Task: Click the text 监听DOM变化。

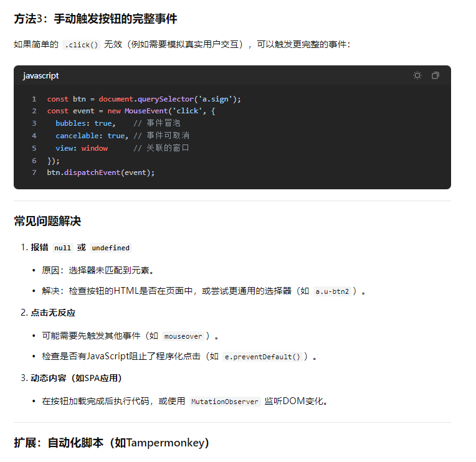Action: pos(296,402)
